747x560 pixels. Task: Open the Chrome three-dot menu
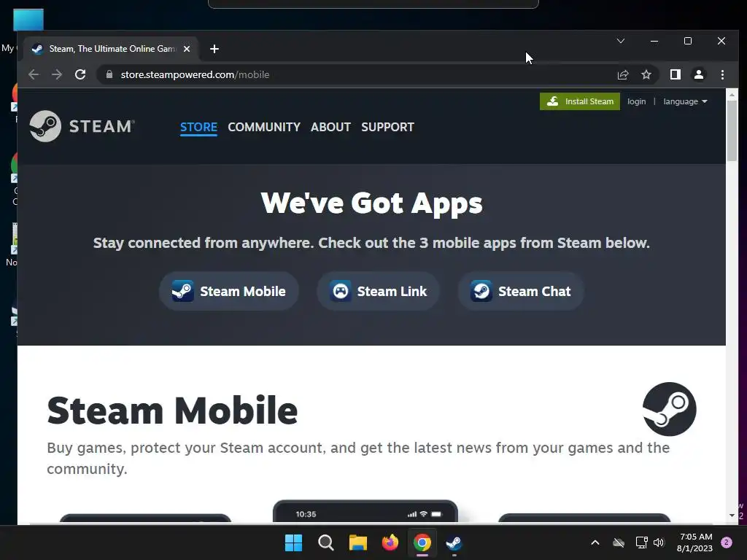[722, 75]
